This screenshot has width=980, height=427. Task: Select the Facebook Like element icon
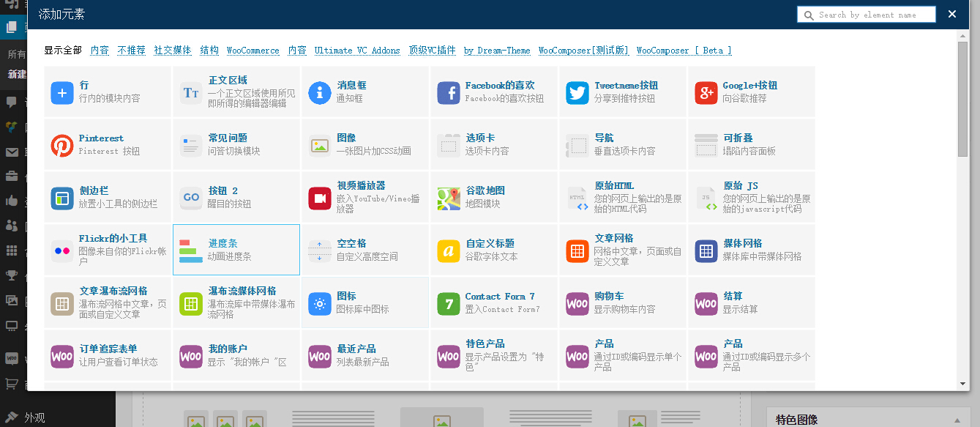click(x=449, y=93)
